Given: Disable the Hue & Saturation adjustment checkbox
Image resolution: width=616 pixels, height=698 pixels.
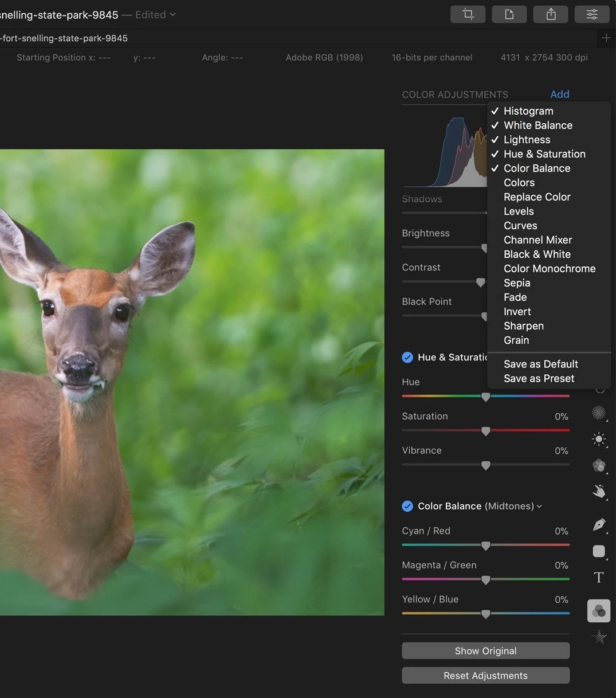Looking at the screenshot, I should coord(407,358).
